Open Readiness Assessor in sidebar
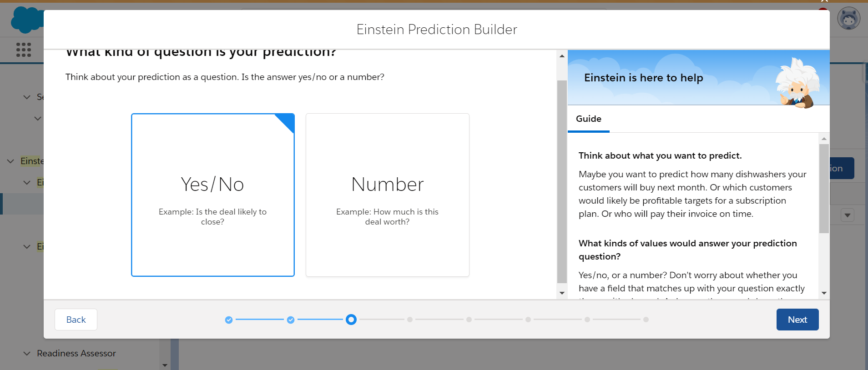The height and width of the screenshot is (370, 868). 76,354
